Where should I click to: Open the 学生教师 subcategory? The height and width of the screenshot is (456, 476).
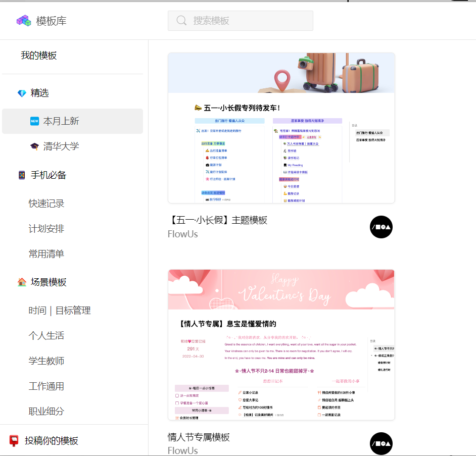coord(46,361)
